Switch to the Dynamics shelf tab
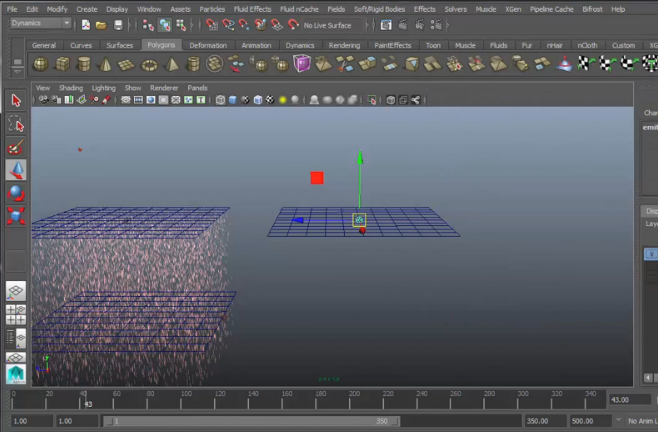The height and width of the screenshot is (432, 658). (x=300, y=45)
